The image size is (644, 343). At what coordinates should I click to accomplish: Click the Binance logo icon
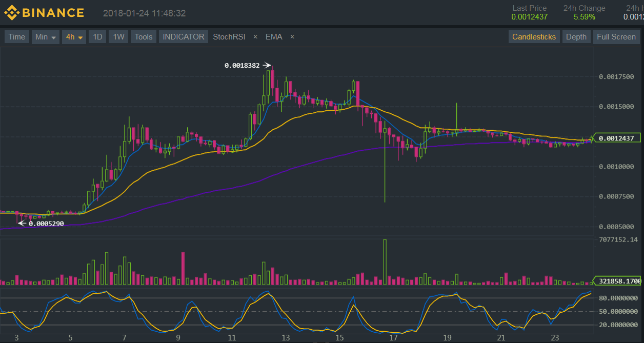click(x=11, y=13)
